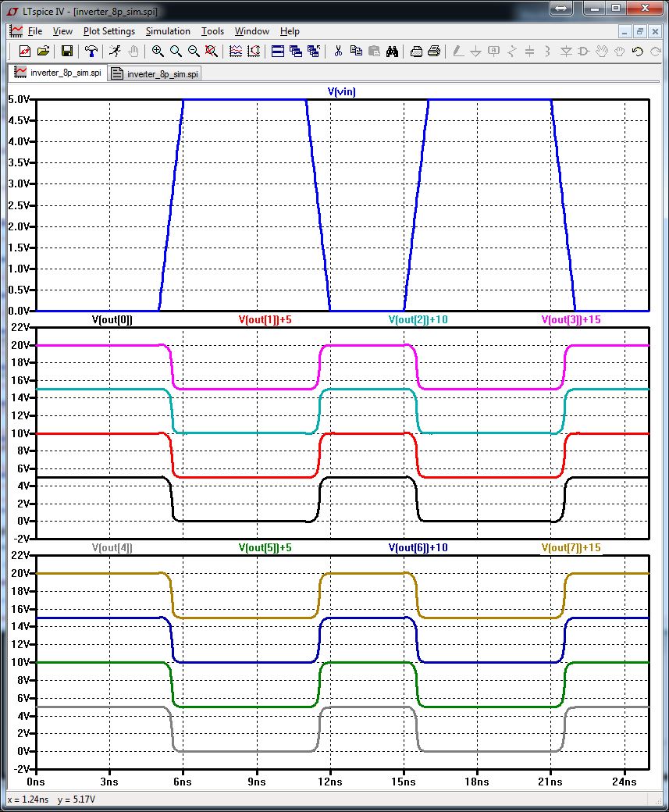Run the simulation using the running-man icon
The image size is (669, 812).
tap(116, 52)
